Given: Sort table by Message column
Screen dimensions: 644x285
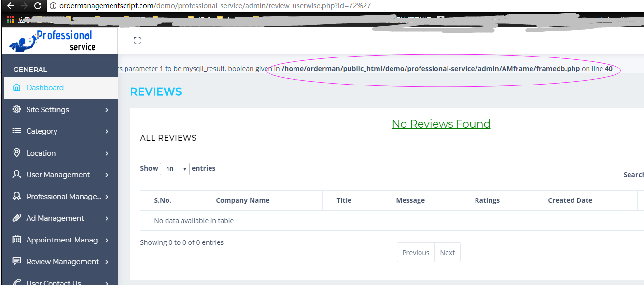Looking at the screenshot, I should click(421, 200).
